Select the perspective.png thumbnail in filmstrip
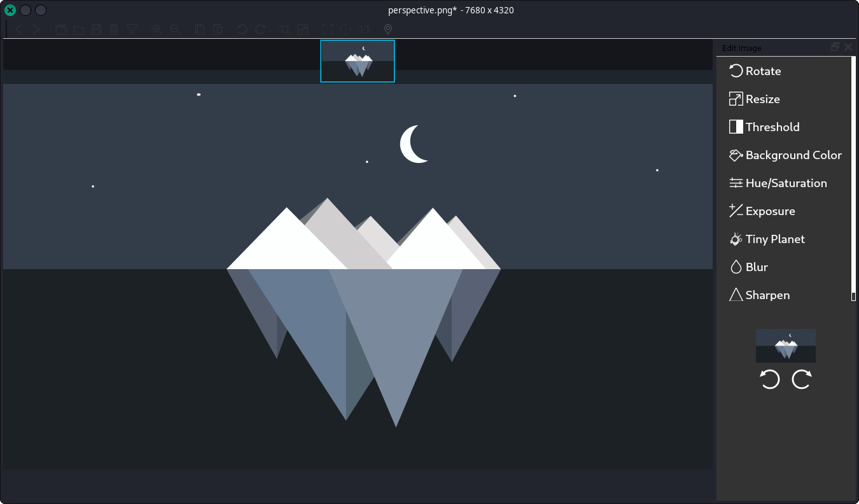Screen dimensions: 859x504 pyautogui.click(x=358, y=61)
